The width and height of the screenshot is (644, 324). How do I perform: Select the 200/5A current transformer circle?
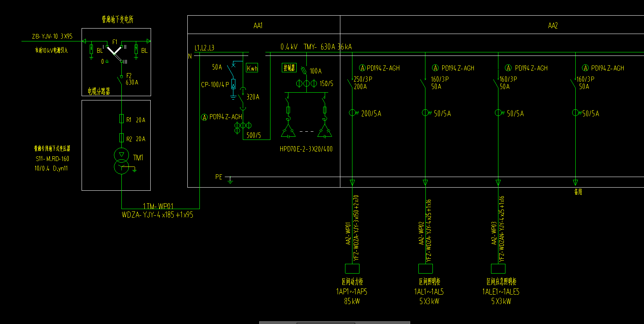coord(352,113)
